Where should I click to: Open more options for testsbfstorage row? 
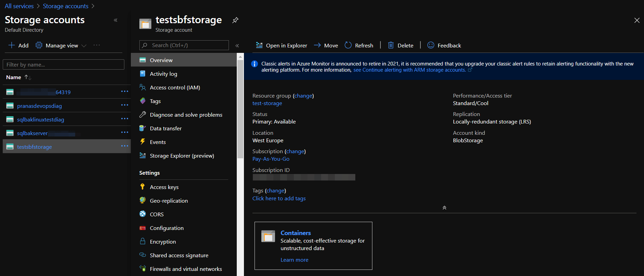point(125,146)
